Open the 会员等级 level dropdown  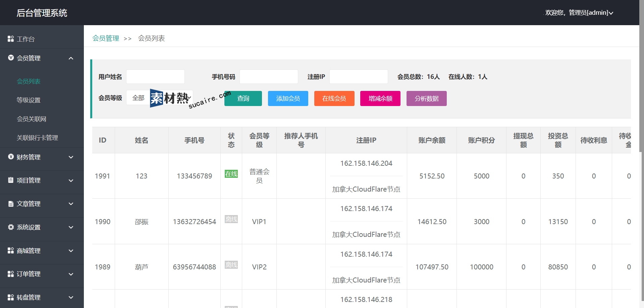[x=159, y=98]
